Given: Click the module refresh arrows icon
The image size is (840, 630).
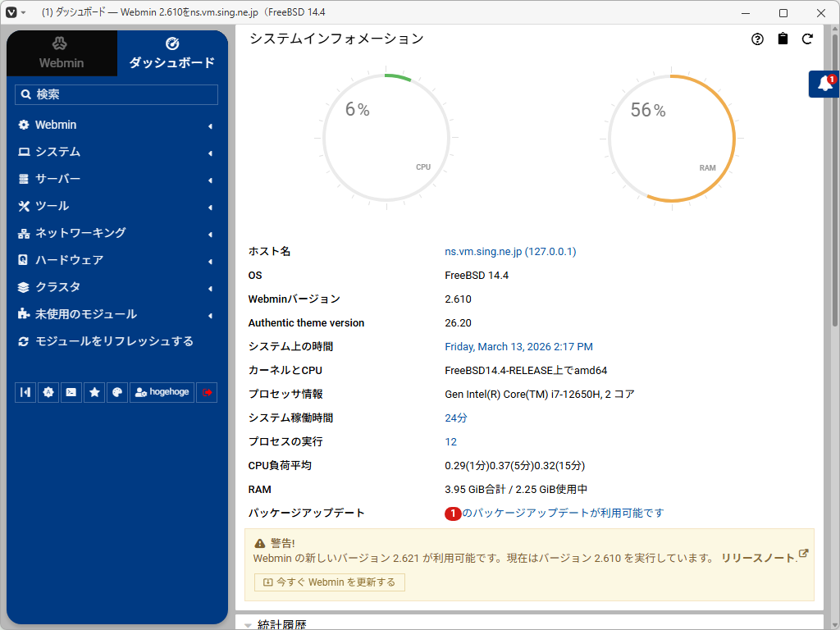Looking at the screenshot, I should pos(23,341).
